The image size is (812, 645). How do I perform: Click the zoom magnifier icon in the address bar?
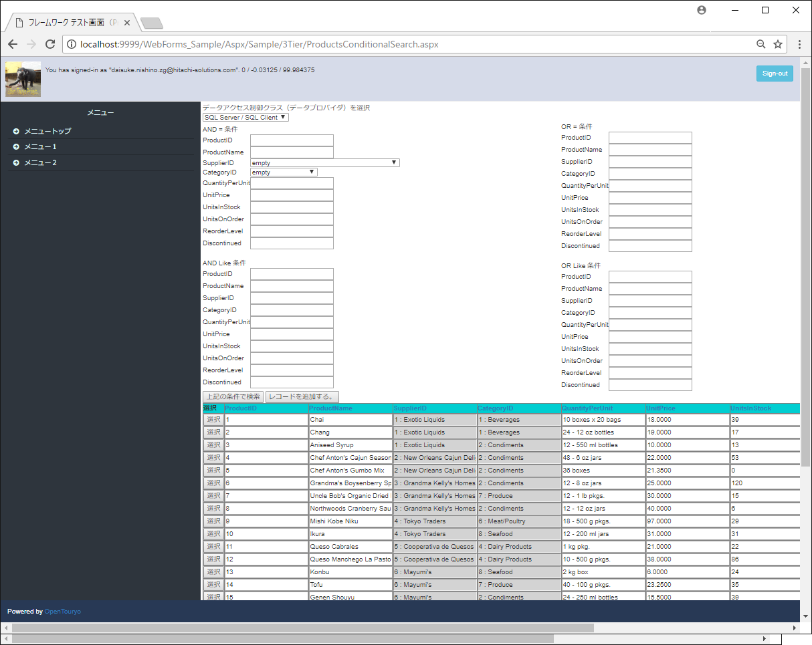(x=760, y=44)
